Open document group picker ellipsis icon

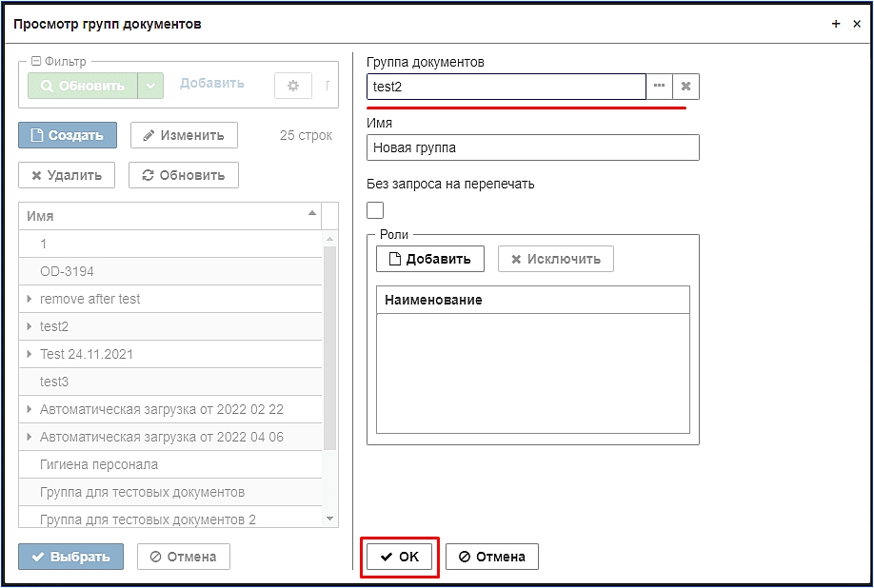coord(660,87)
